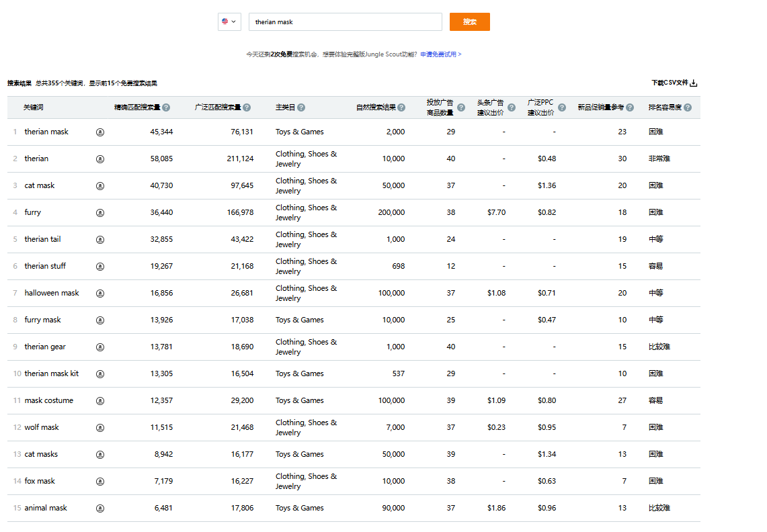
Task: Show the help tooltip for 排名容易度
Action: click(688, 107)
